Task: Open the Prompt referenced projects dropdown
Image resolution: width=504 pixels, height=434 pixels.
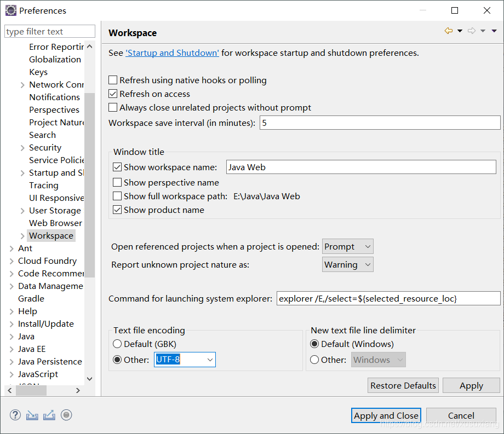Action: 348,246
